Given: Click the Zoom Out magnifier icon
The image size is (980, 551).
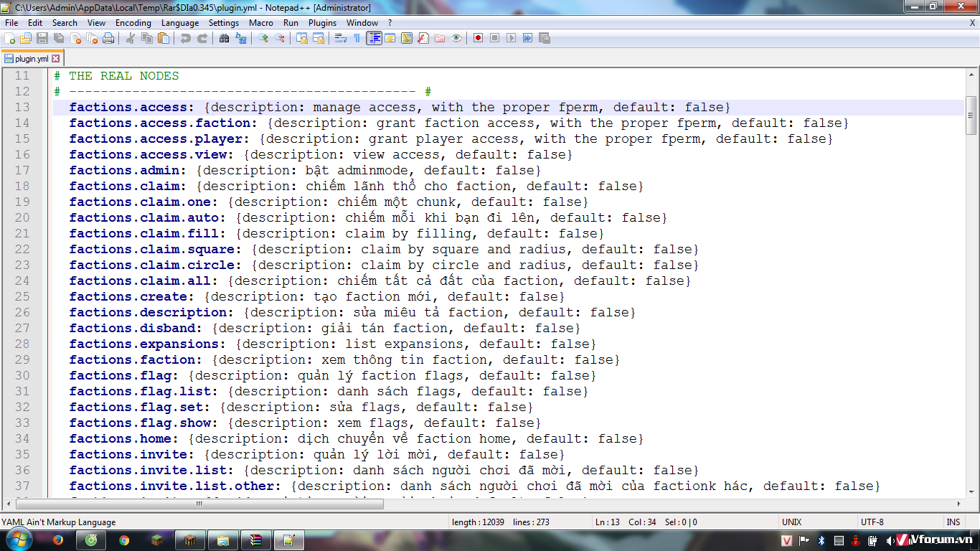Looking at the screenshot, I should (x=280, y=38).
